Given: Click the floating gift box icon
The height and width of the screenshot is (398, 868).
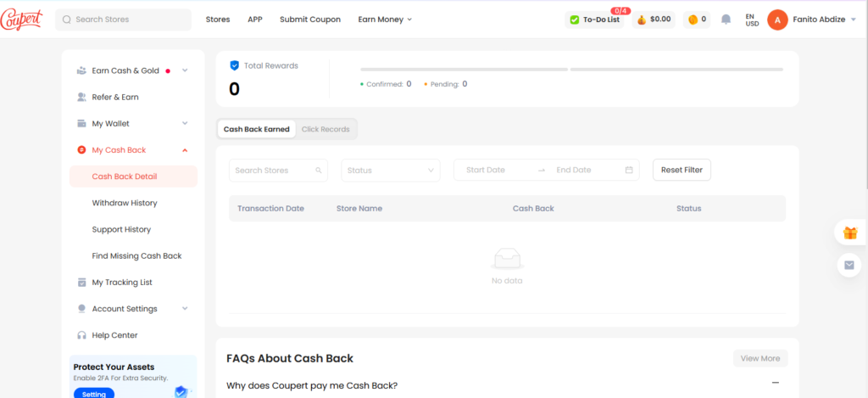Looking at the screenshot, I should click(x=849, y=233).
